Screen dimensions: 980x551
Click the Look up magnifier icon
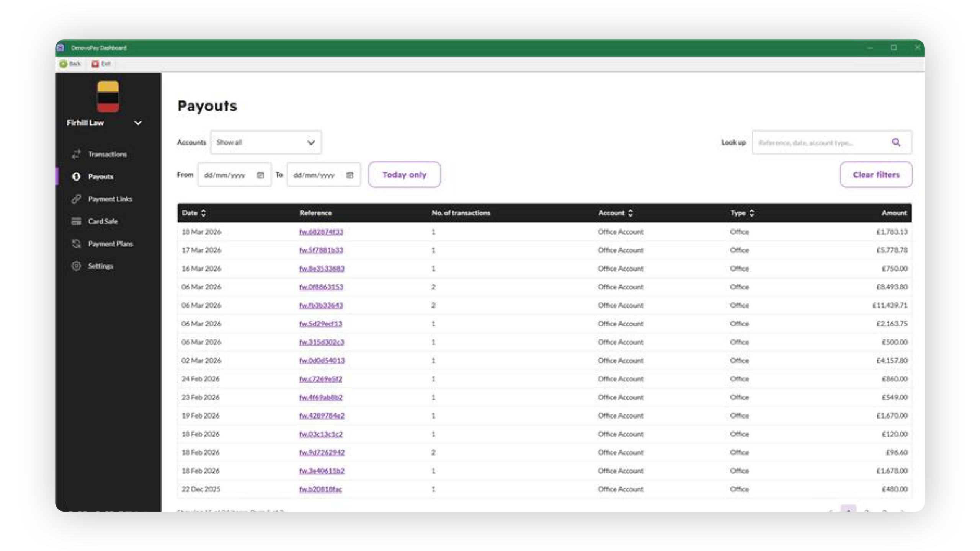[896, 142]
